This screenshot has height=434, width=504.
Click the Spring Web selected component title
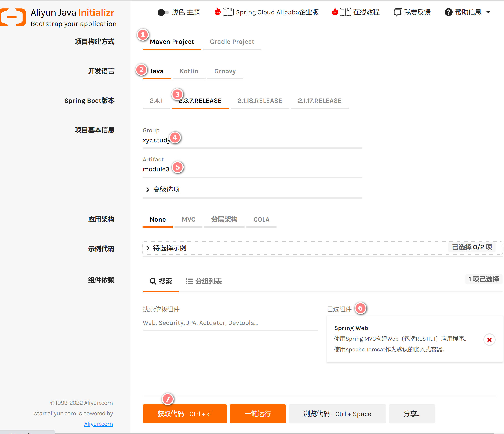click(351, 328)
